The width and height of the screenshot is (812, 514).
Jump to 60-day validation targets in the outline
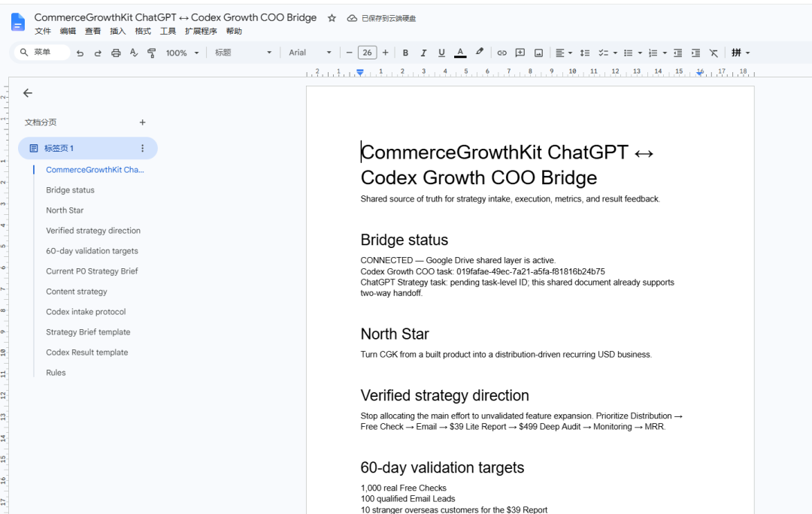pyautogui.click(x=92, y=250)
